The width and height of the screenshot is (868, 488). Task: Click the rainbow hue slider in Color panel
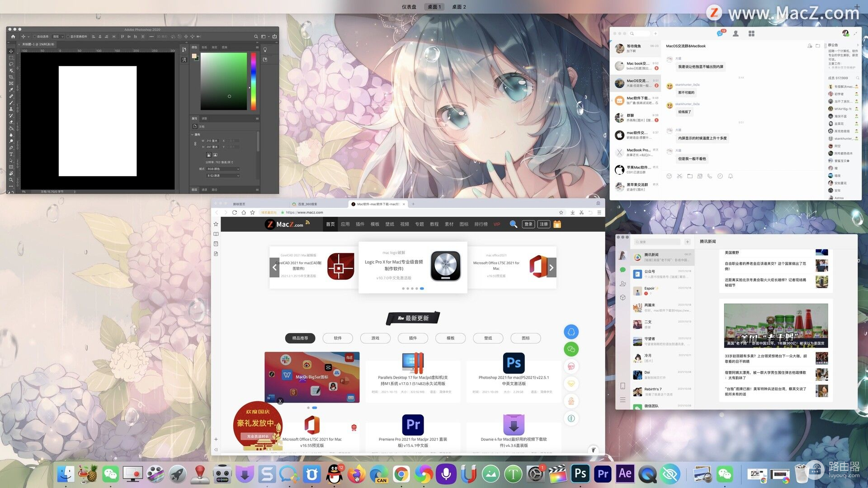click(253, 81)
